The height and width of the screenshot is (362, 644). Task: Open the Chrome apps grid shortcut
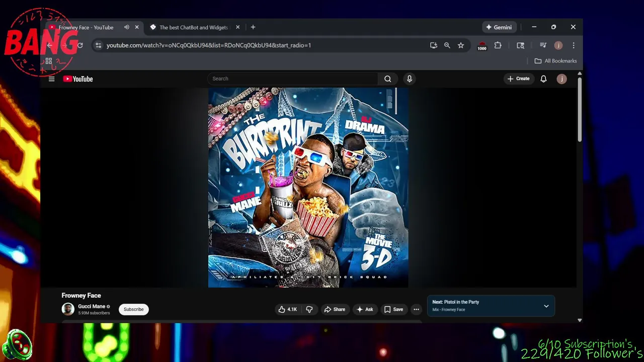(x=49, y=61)
